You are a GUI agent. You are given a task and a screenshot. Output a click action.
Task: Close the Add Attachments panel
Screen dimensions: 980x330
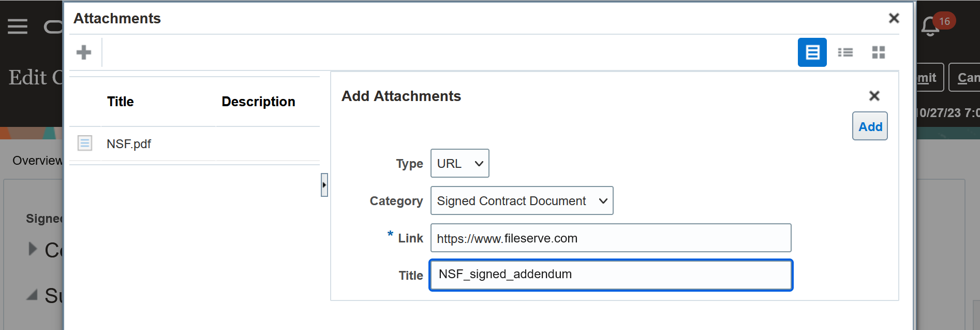click(x=874, y=96)
